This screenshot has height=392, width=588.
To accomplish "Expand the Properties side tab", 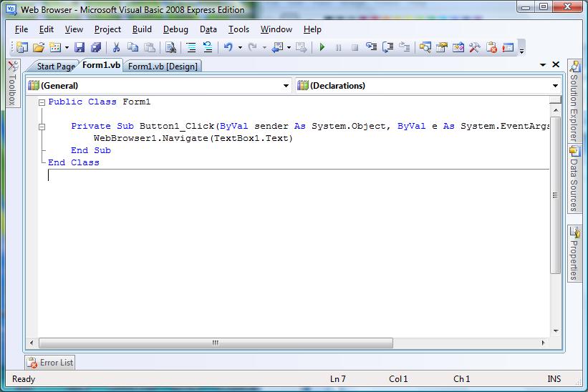I will 574,254.
